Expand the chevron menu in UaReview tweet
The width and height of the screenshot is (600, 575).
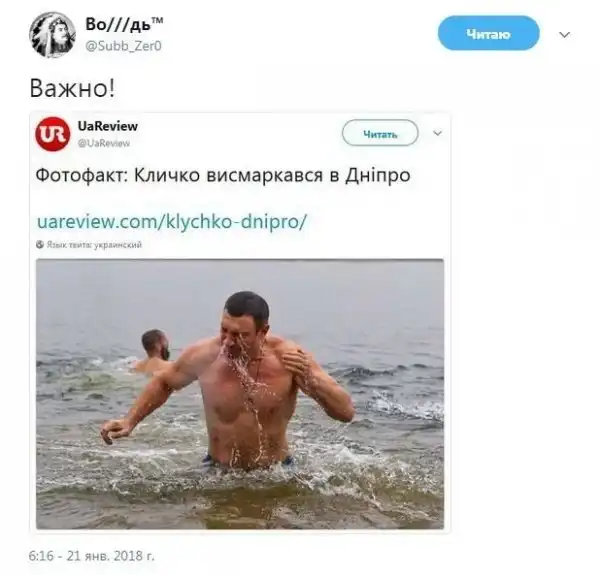click(437, 133)
